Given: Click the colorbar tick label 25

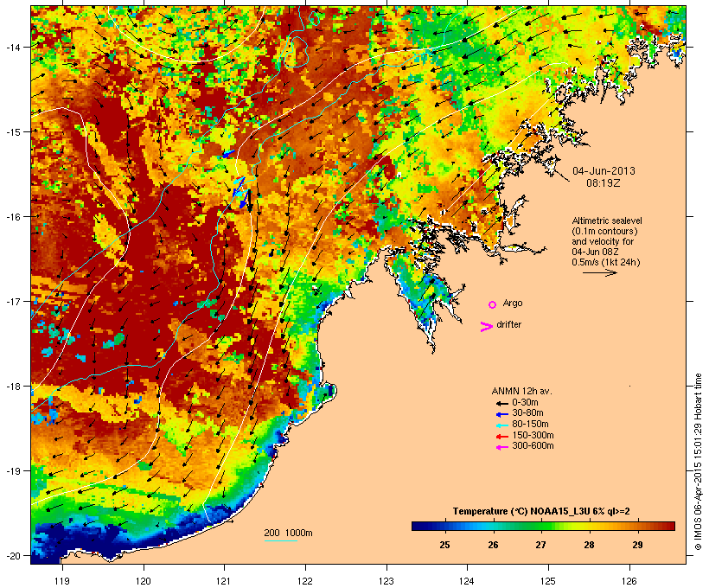Looking at the screenshot, I should (444, 545).
